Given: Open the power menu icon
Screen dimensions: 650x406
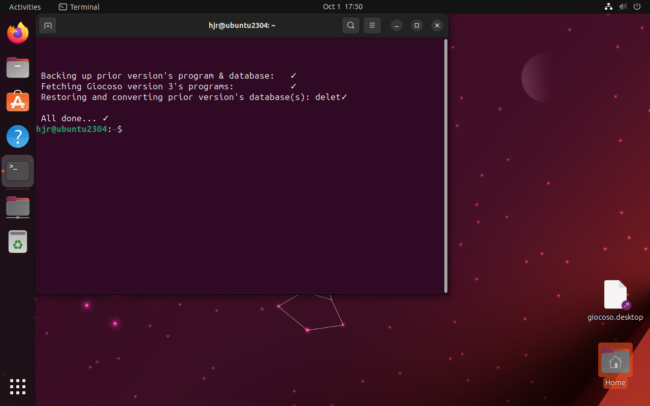Looking at the screenshot, I should click(x=637, y=7).
